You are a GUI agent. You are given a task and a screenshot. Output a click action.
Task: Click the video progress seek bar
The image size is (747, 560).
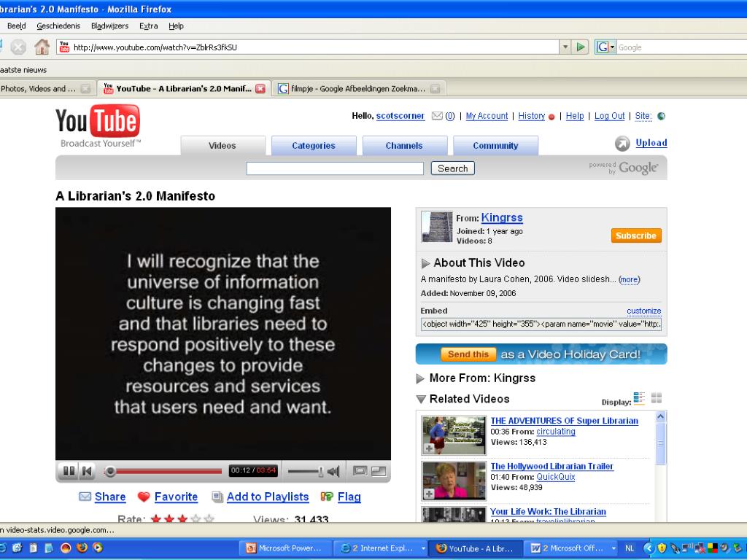tap(163, 472)
